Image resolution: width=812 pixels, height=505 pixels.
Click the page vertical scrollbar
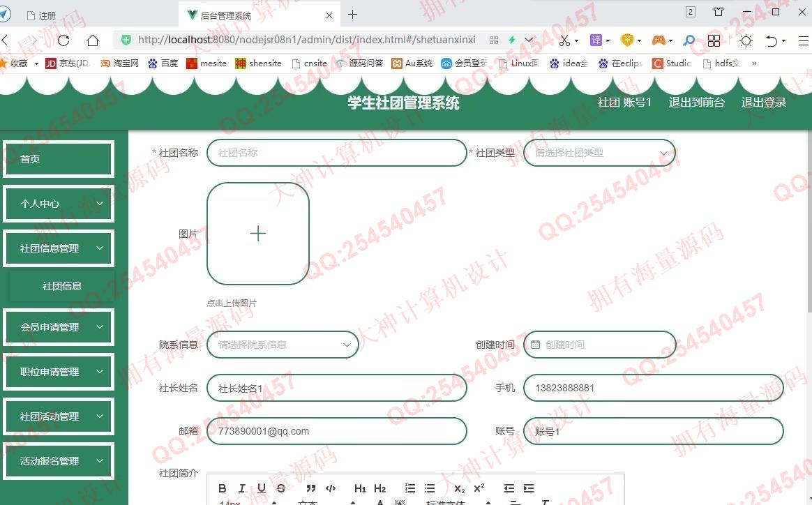click(809, 223)
